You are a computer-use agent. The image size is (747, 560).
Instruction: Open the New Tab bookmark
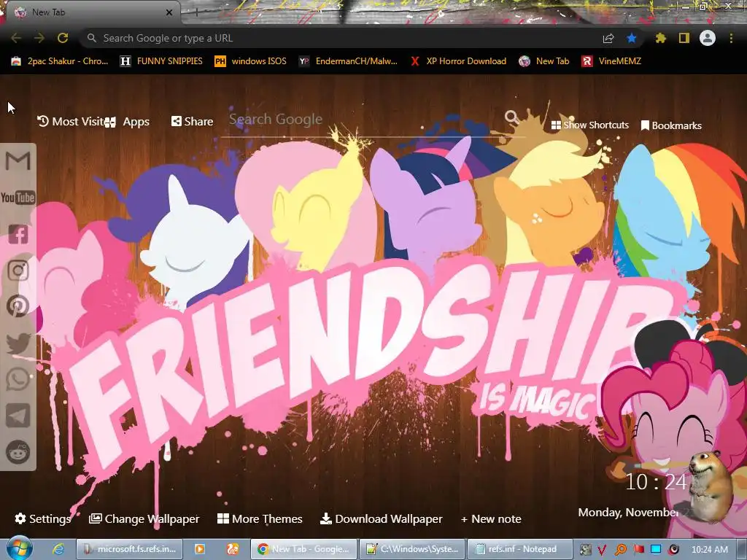pyautogui.click(x=544, y=61)
